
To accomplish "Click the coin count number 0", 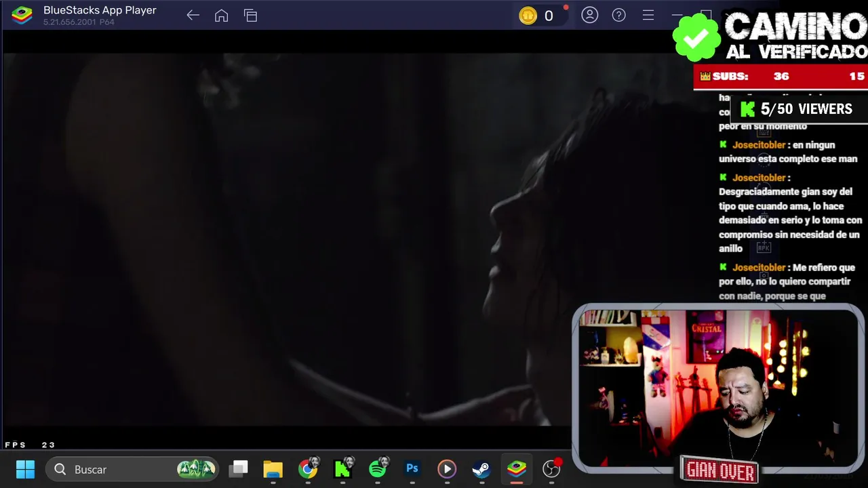I will [549, 16].
